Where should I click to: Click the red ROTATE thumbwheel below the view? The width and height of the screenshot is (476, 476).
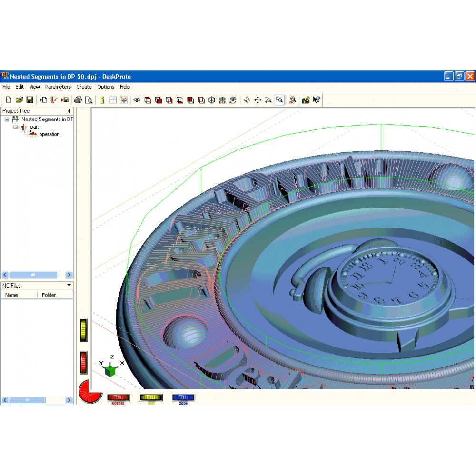tap(118, 397)
